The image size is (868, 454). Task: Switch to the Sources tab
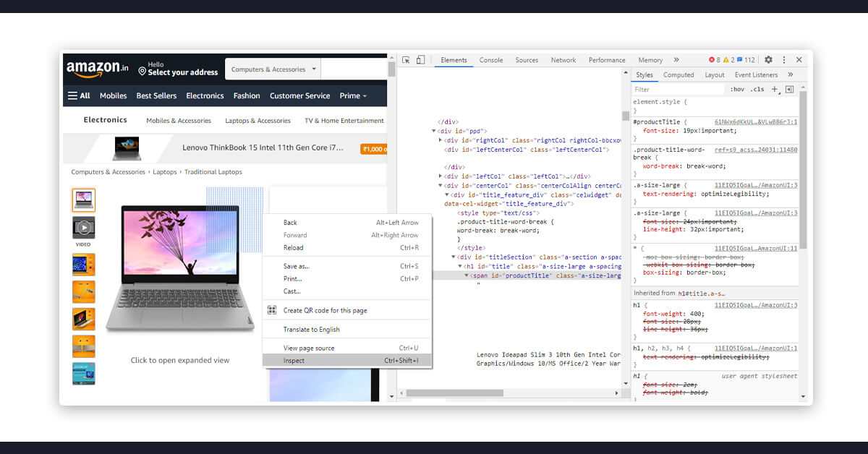527,60
